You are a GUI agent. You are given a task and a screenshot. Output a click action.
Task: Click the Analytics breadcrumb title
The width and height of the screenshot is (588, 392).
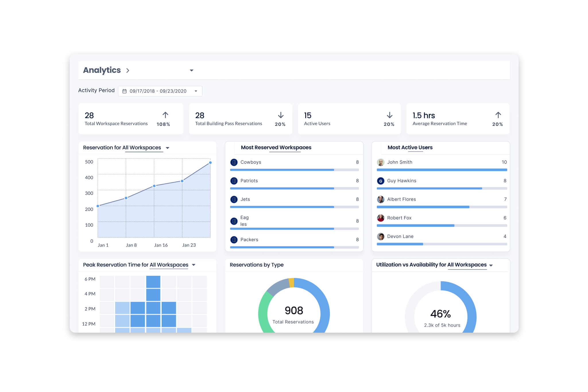(102, 70)
